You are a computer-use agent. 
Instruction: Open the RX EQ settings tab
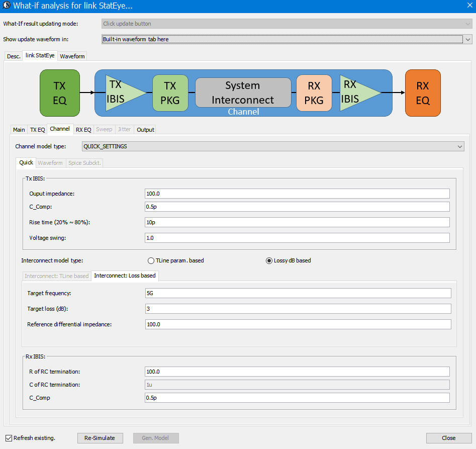tap(83, 130)
